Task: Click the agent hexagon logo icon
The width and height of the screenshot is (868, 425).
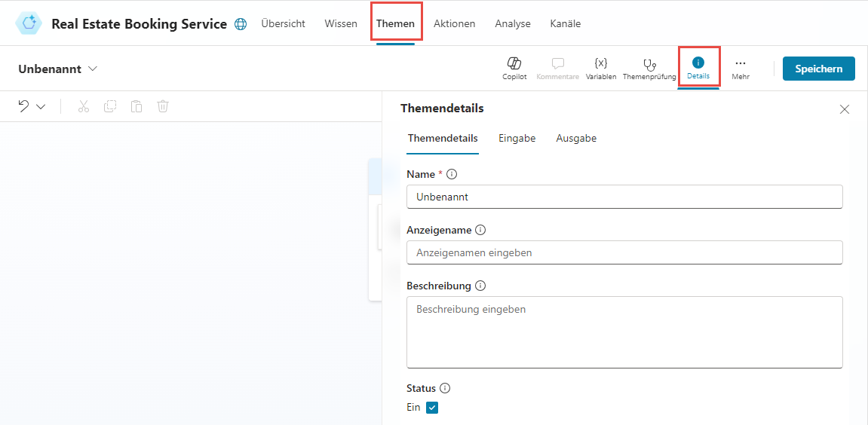Action: [29, 23]
